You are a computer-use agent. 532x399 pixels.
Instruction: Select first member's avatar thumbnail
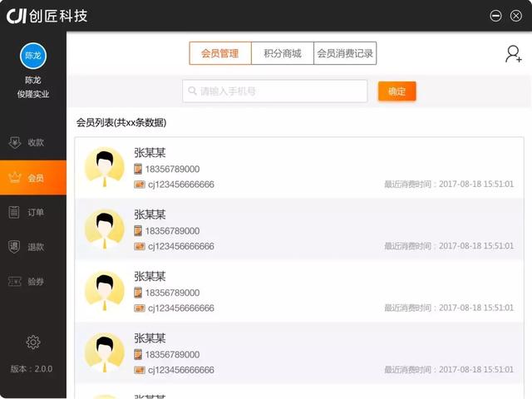coord(105,167)
